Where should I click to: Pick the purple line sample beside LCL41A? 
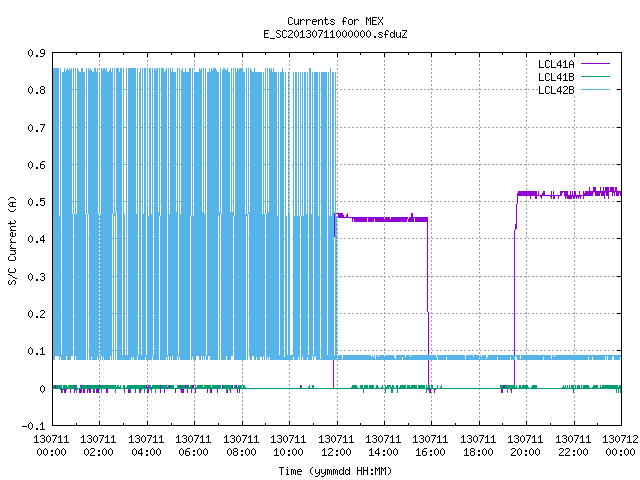595,64
